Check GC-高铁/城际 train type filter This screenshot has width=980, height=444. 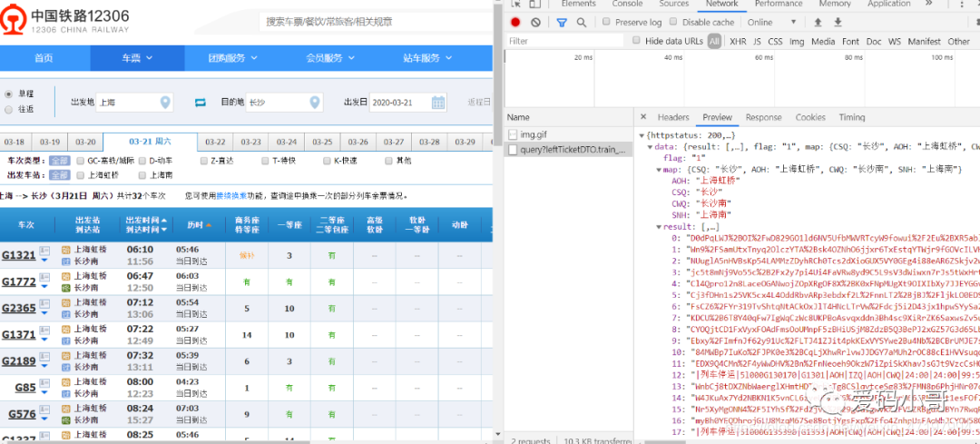pos(80,161)
